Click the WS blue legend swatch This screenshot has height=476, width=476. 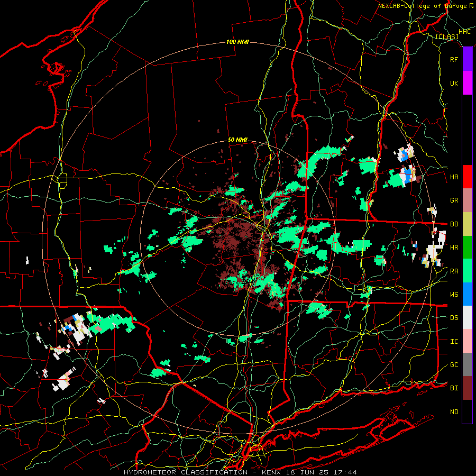(x=467, y=294)
